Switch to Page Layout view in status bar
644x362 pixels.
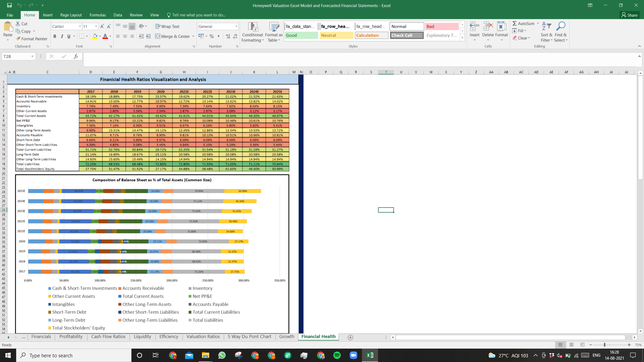571,345
